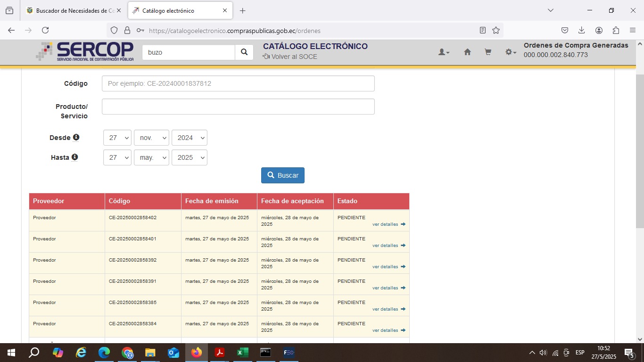644x362 pixels.
Task: Click the info icon next to Hasta
Action: coord(75,157)
